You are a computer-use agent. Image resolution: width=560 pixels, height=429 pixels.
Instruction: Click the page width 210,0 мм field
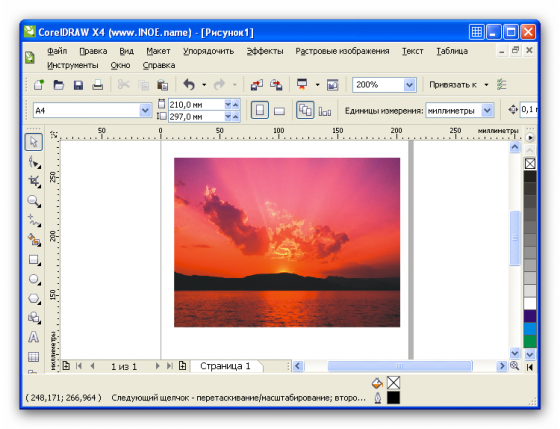tap(196, 105)
